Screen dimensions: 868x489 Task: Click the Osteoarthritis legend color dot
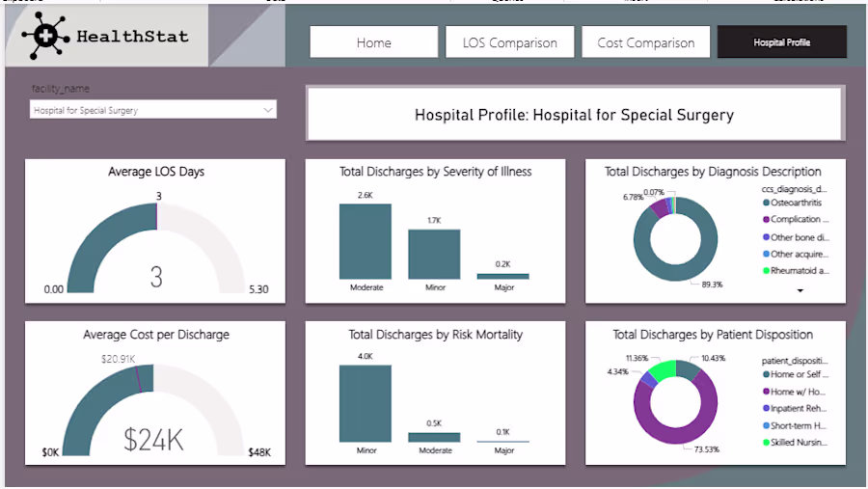pos(765,202)
